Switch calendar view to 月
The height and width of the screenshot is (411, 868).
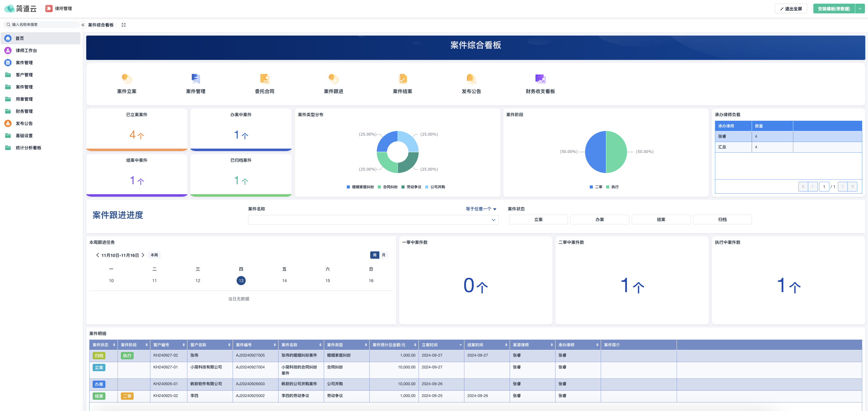click(384, 255)
